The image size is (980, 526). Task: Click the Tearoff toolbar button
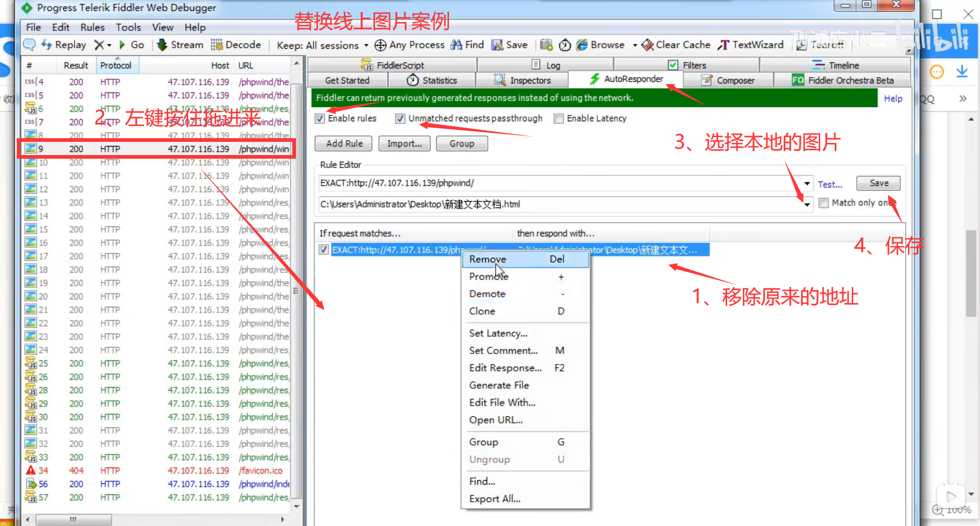[820, 45]
